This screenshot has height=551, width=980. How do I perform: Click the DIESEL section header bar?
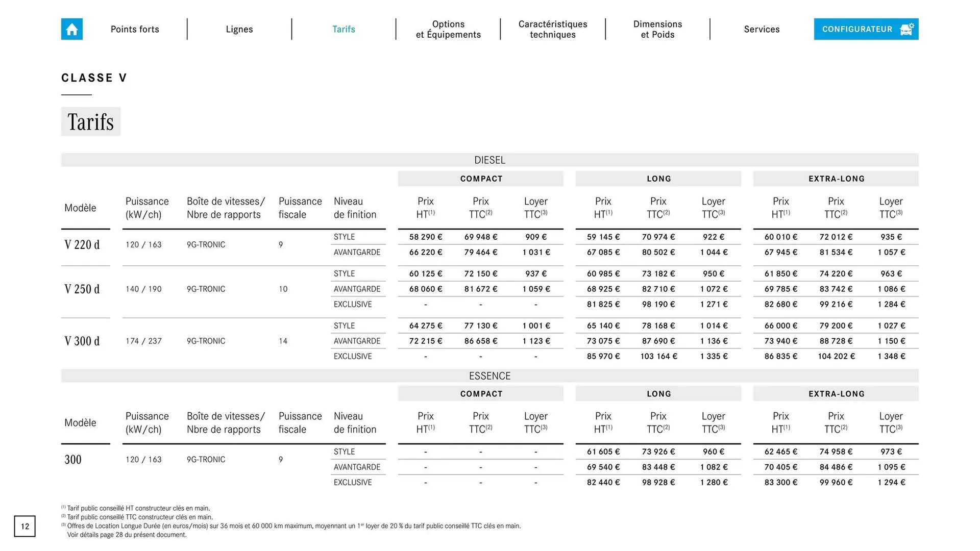click(489, 160)
